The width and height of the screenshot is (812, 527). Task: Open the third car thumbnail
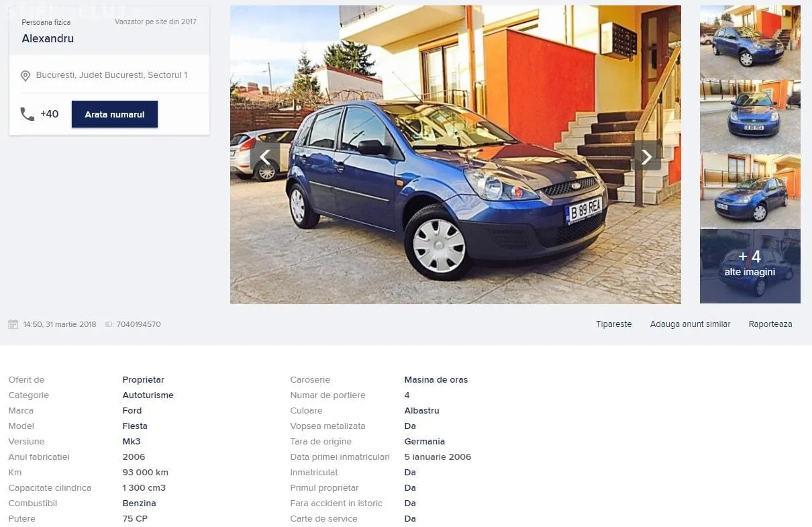click(x=750, y=192)
